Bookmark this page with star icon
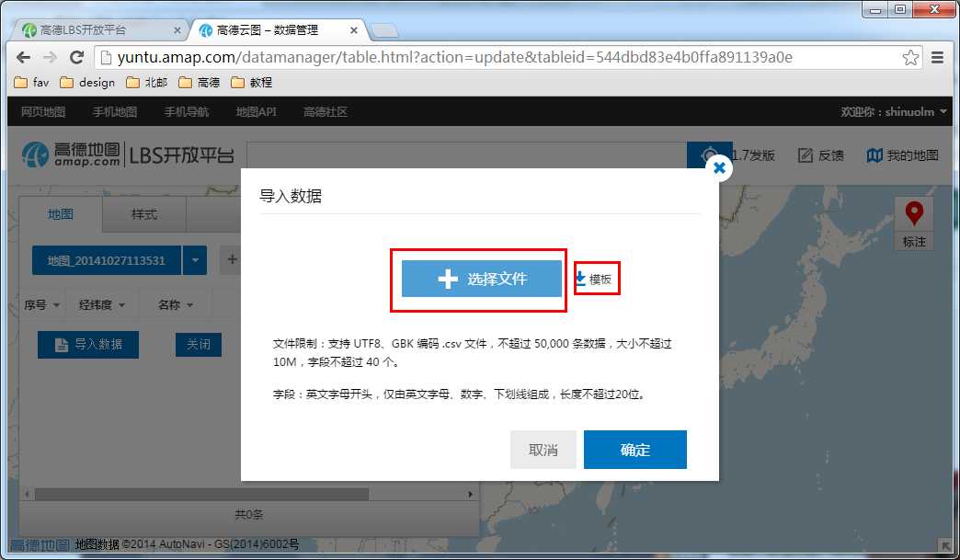 coord(910,58)
